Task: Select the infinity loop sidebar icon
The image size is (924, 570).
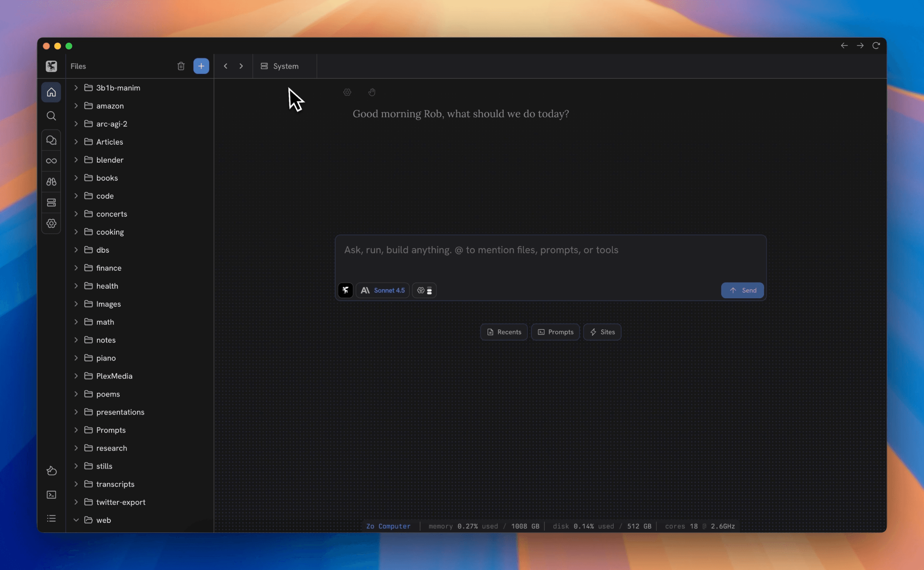Action: (51, 160)
